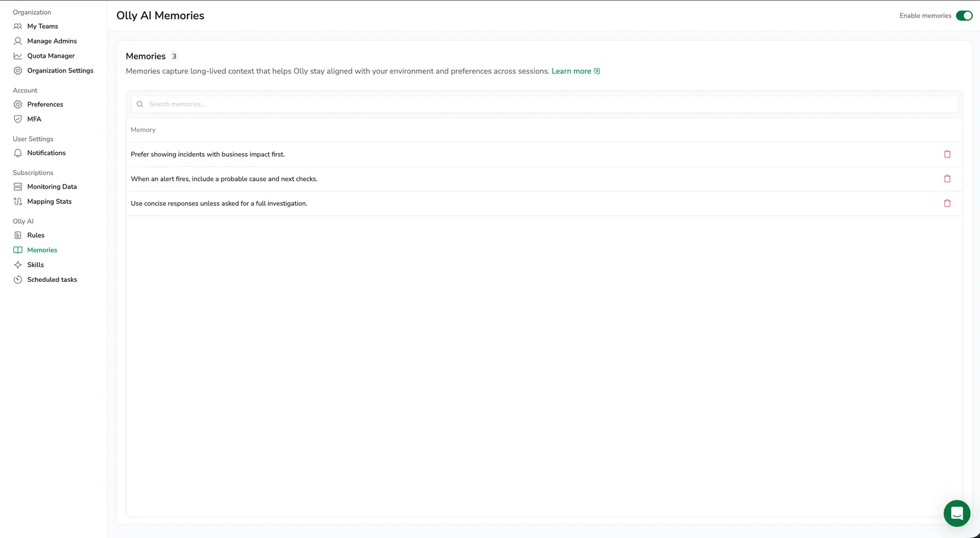The width and height of the screenshot is (980, 538).
Task: Click the Mapping Stats icon
Action: tap(18, 202)
